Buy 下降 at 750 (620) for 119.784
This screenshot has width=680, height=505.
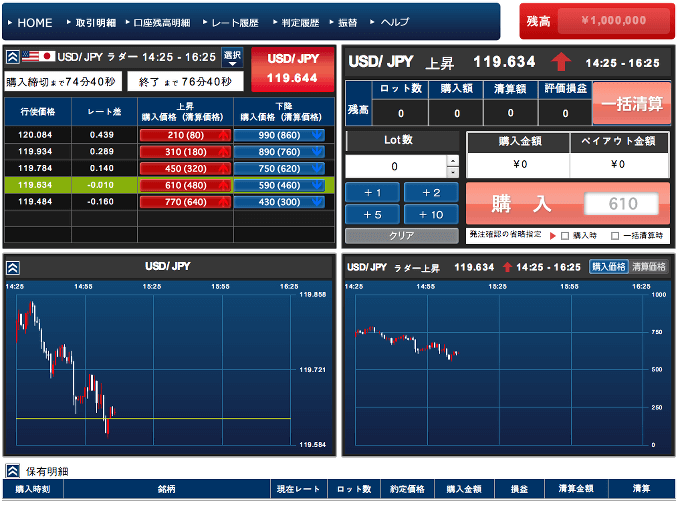[x=279, y=169]
